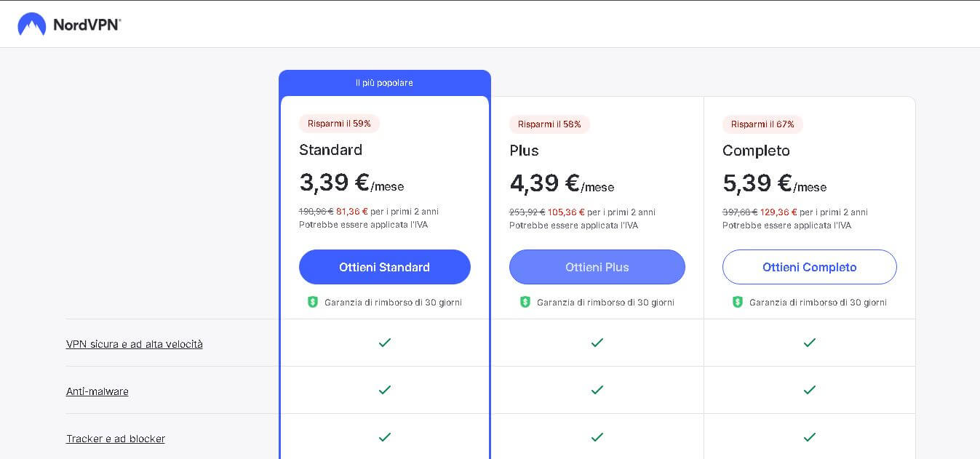Click the Tracker e ad blocker checkmark under Completo
The height and width of the screenshot is (459, 980).
coord(809,437)
